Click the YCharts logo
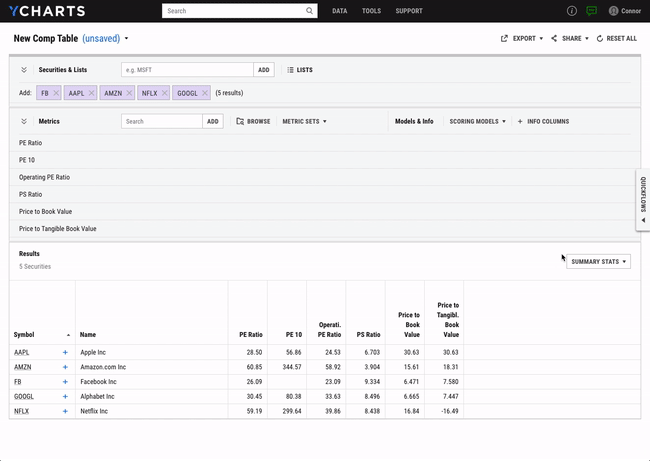This screenshot has height=461, width=650. [47, 11]
